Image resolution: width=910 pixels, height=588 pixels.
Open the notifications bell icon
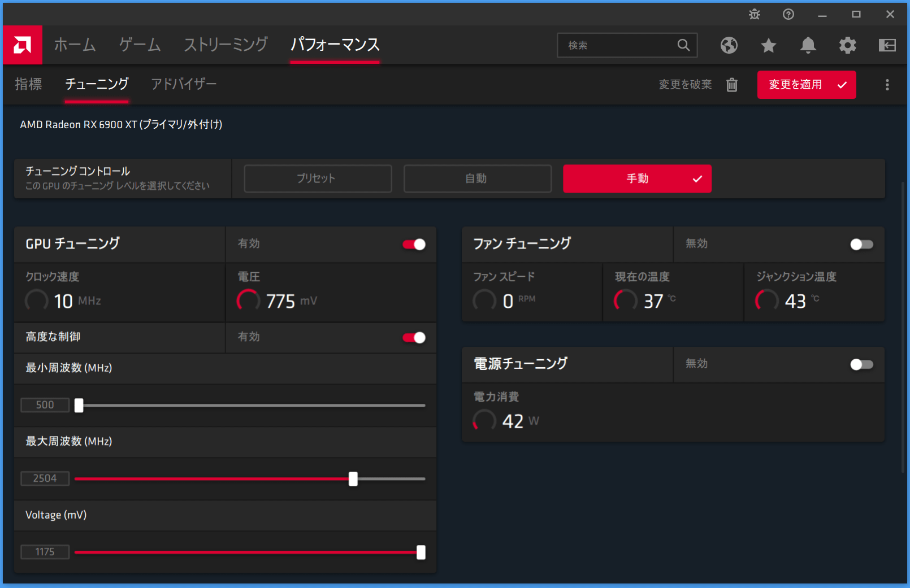(808, 45)
